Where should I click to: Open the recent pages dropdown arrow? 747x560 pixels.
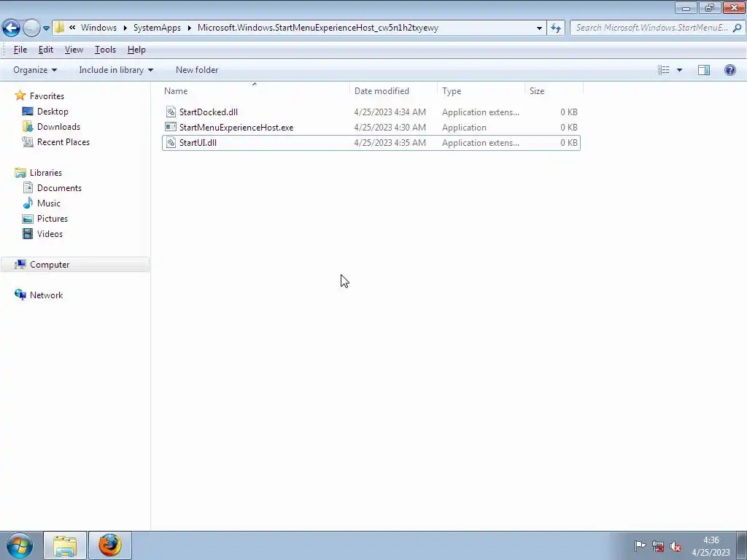pos(46,28)
